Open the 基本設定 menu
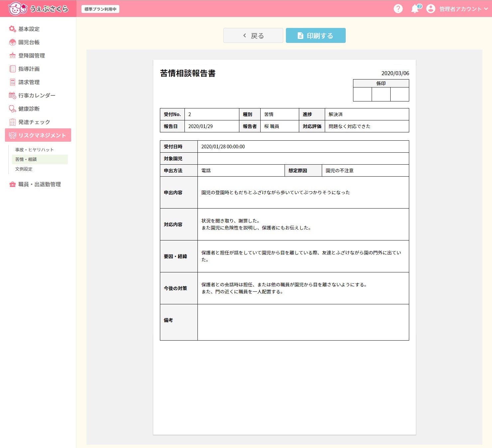 click(38, 29)
